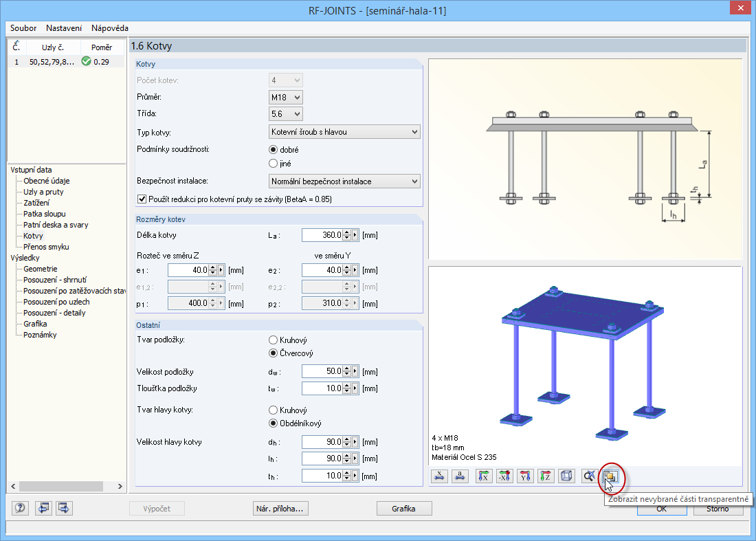Open the Nastavení menu
The image size is (756, 541).
tap(64, 28)
